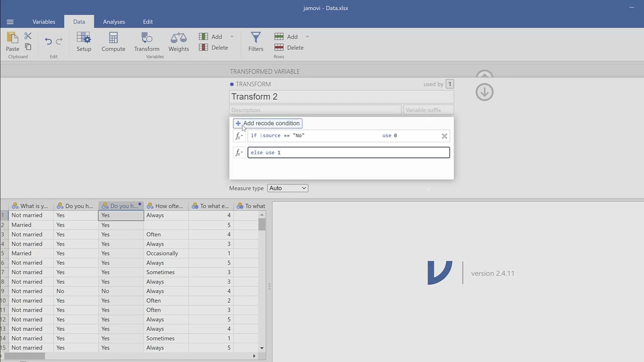Select row number 7 header

4,272
